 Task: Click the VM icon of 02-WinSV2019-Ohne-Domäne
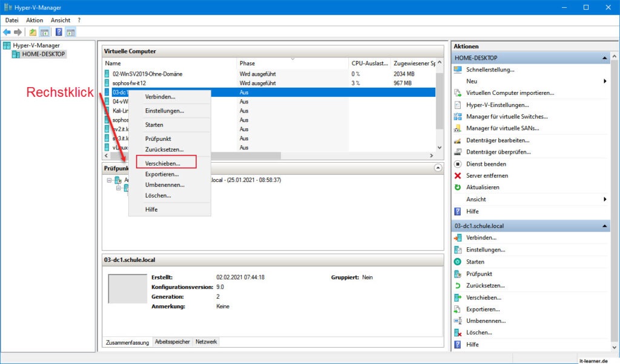point(107,74)
